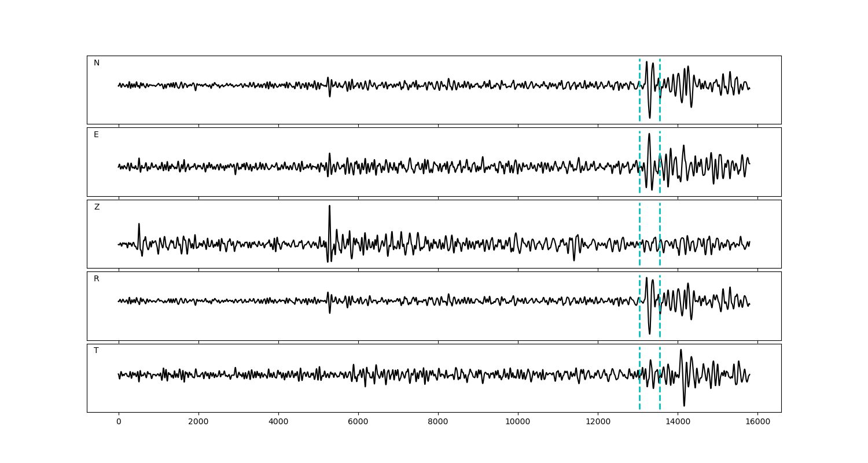This screenshot has height=463, width=868.
Task: Click the early spike near 500 in Z trace
Action: (x=139, y=225)
